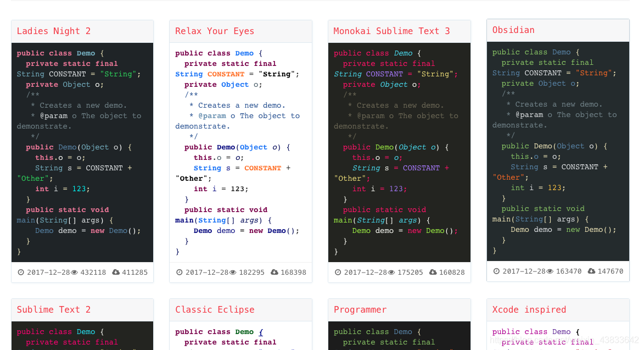The image size is (644, 350).
Task: Click the view count 175205
Action: [x=410, y=273]
